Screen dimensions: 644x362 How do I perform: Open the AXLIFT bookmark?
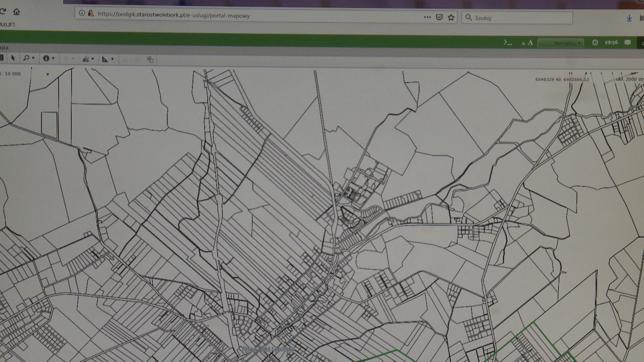coord(7,24)
